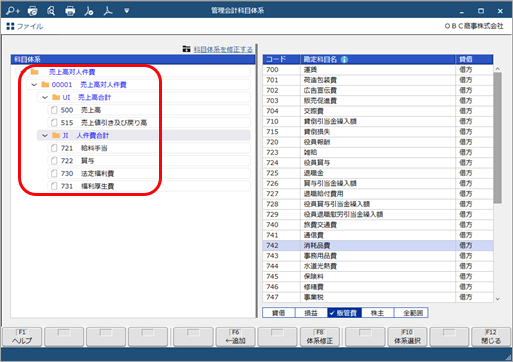Click the document icon of 731 福利厚生費
Viewport: 513px width, 362px height.
[x=54, y=186]
